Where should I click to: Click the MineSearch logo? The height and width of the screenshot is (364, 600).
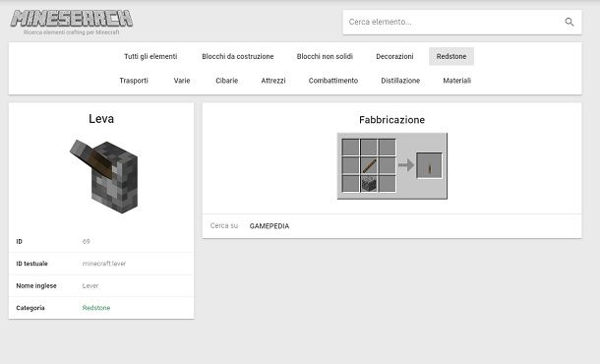[72, 19]
